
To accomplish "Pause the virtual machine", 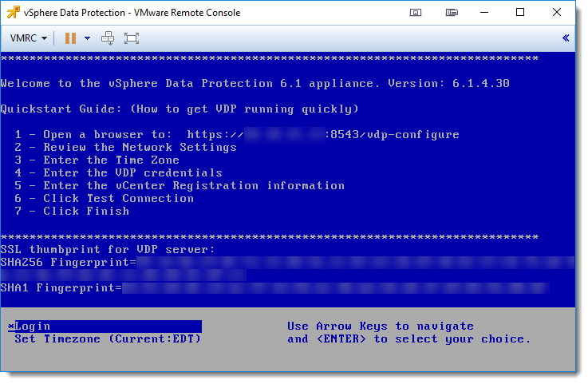I will click(70, 38).
